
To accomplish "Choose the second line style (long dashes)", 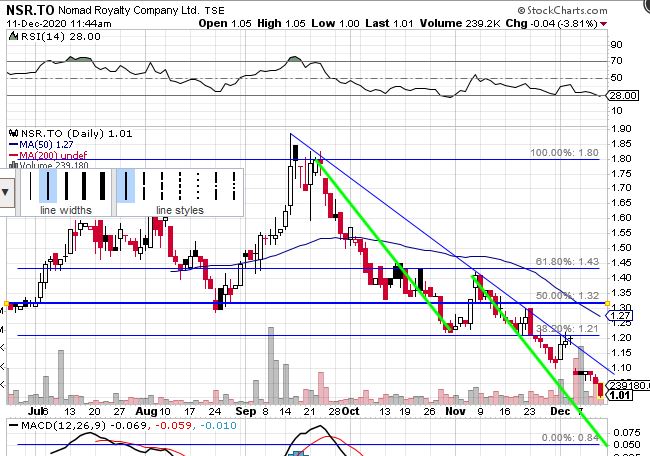I will point(144,186).
